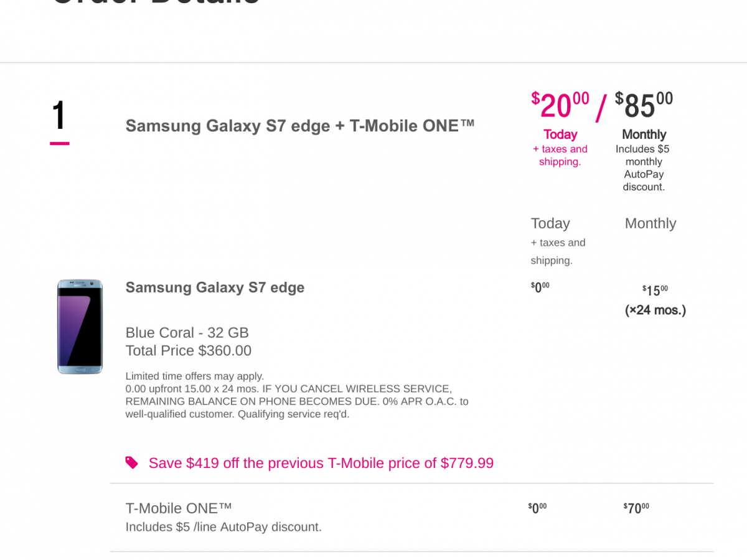Click the (×24 mos.) installment term
747x560 pixels.
coord(655,310)
